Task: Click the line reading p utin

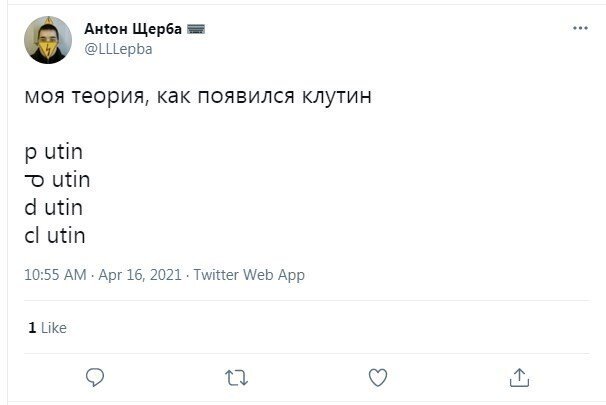Action: pyautogui.click(x=53, y=154)
